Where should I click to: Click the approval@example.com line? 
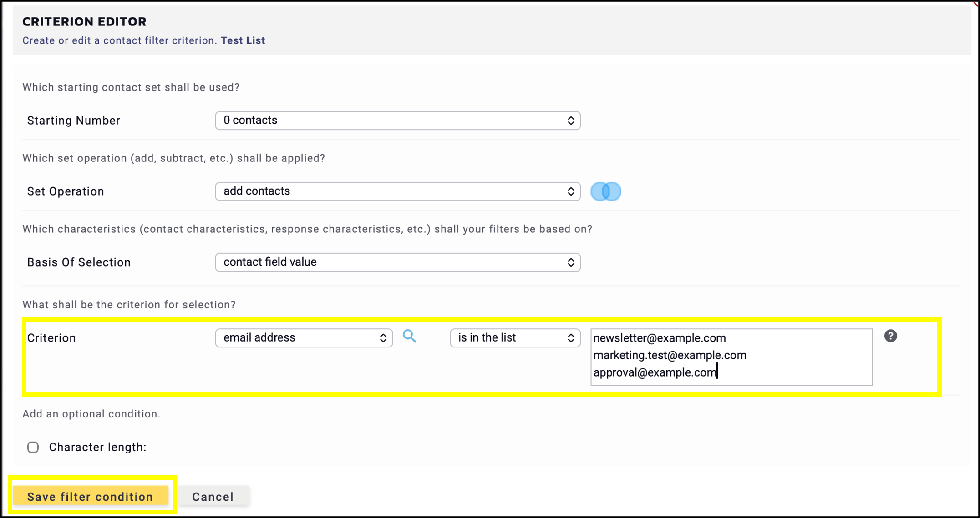tap(655, 372)
